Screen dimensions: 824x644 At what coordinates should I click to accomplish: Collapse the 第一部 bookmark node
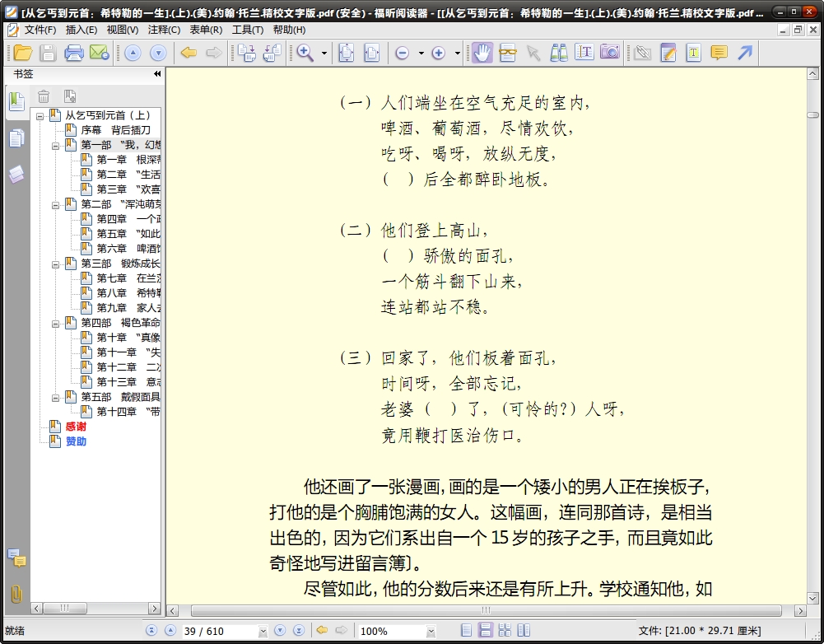pos(56,146)
